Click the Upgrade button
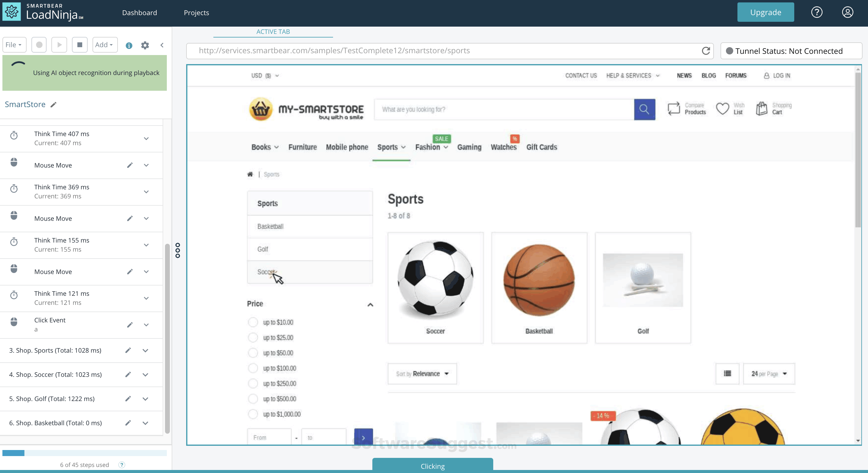 tap(766, 12)
